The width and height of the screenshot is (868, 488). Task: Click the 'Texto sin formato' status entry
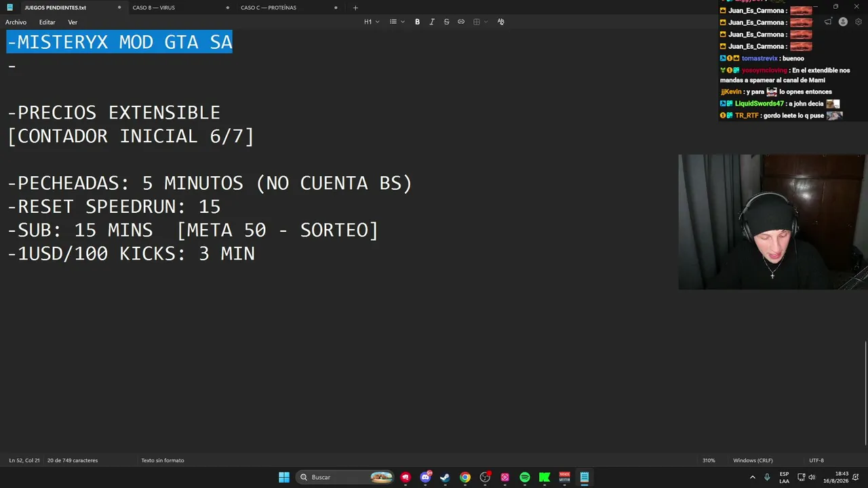[x=163, y=460]
